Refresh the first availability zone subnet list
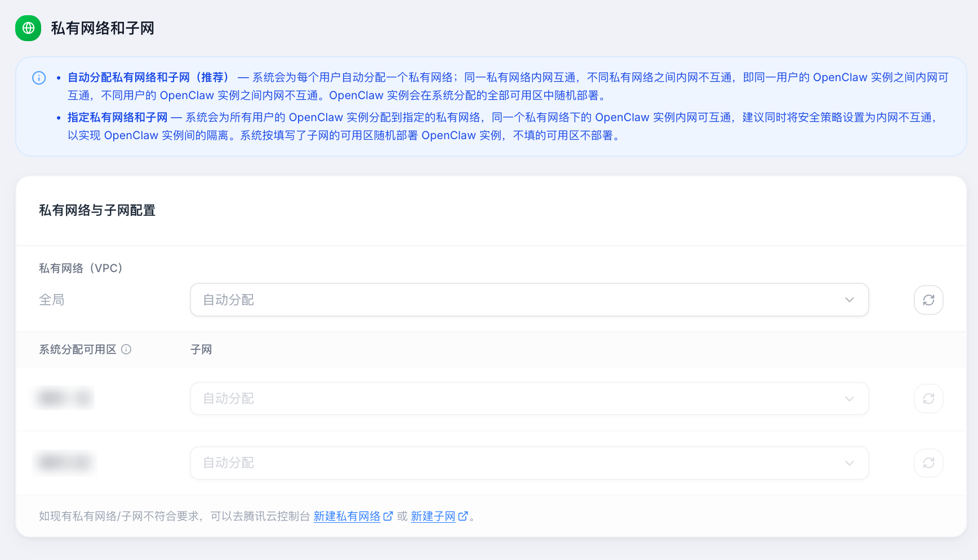 coord(928,399)
